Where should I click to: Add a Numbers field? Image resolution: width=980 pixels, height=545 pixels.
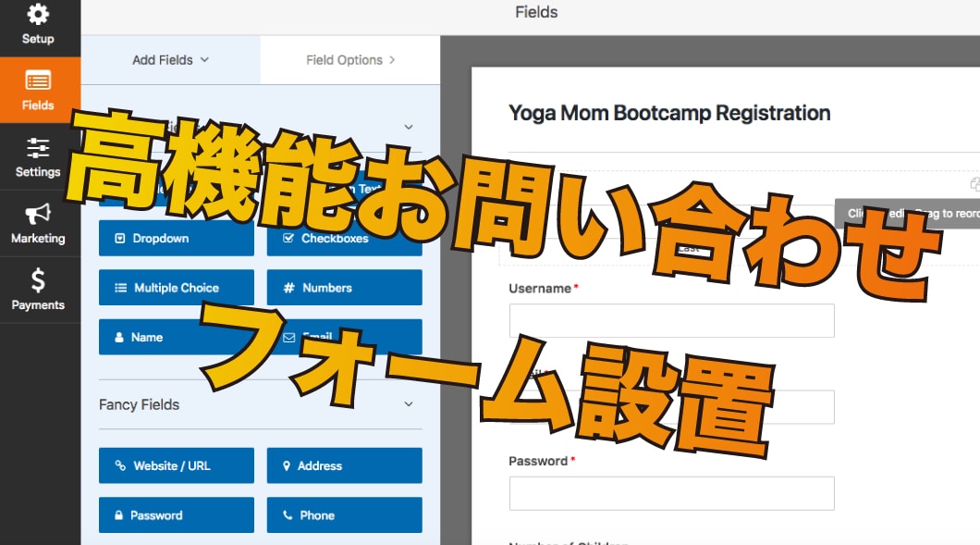pyautogui.click(x=344, y=288)
